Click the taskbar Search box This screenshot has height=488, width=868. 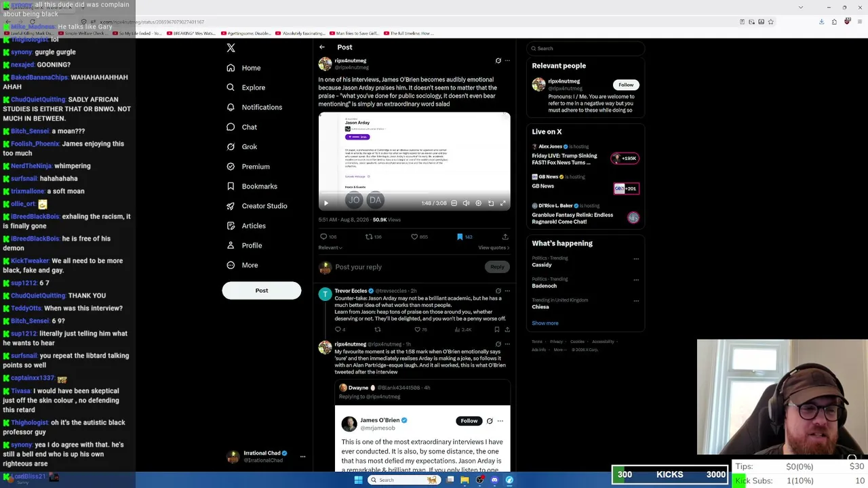(x=404, y=480)
